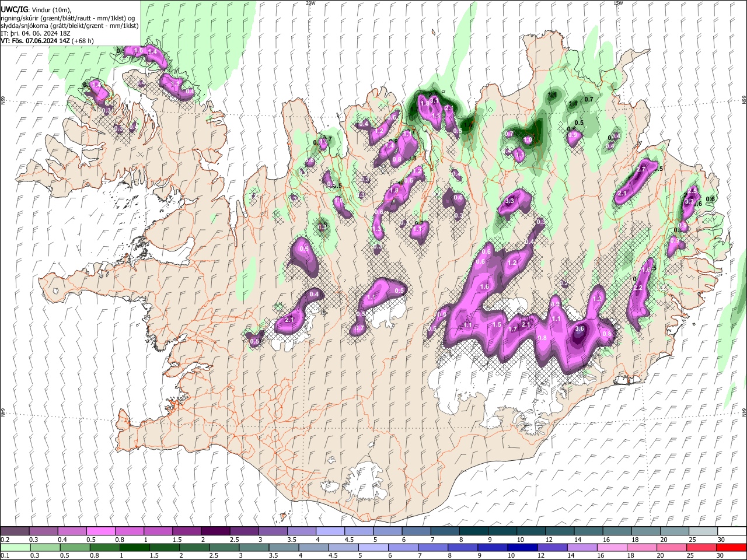Select the darkest purple 2–2.5 swatch in upper legend row
The height and width of the screenshot is (560, 747).
215,531
